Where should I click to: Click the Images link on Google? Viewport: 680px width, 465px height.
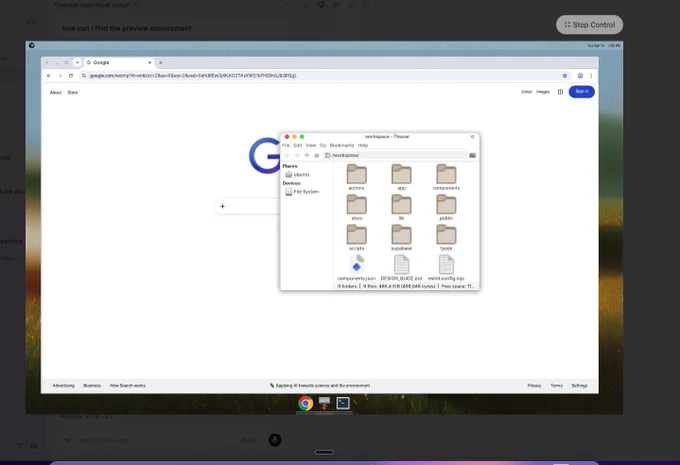pos(543,92)
